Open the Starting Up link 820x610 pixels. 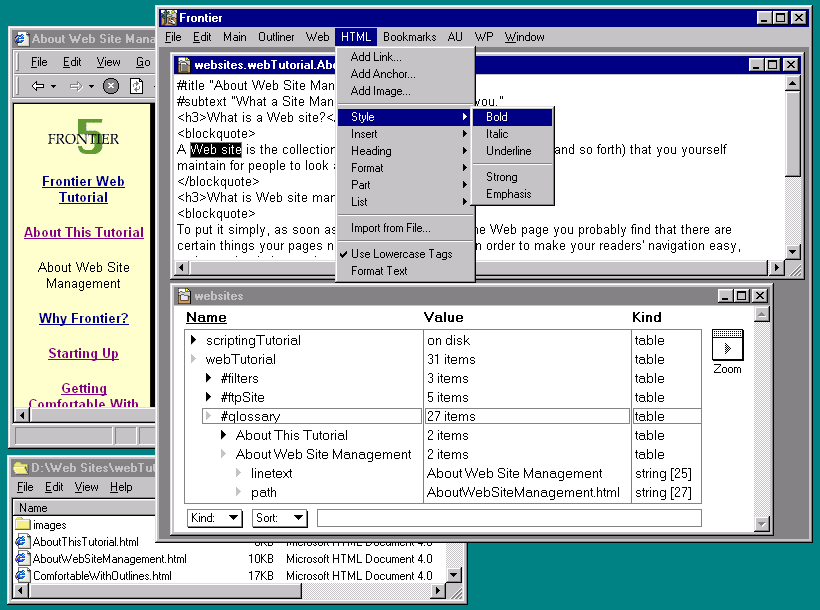[83, 354]
